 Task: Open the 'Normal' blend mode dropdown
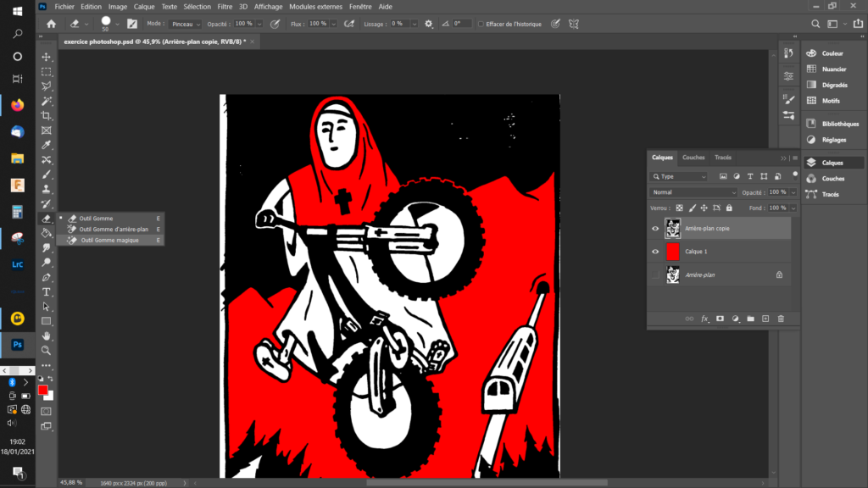tap(694, 192)
